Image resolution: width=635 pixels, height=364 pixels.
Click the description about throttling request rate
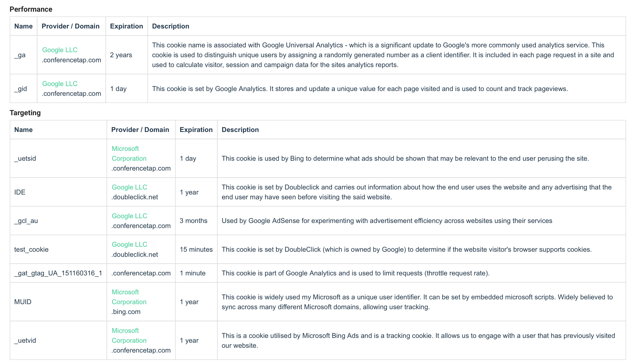(x=356, y=273)
